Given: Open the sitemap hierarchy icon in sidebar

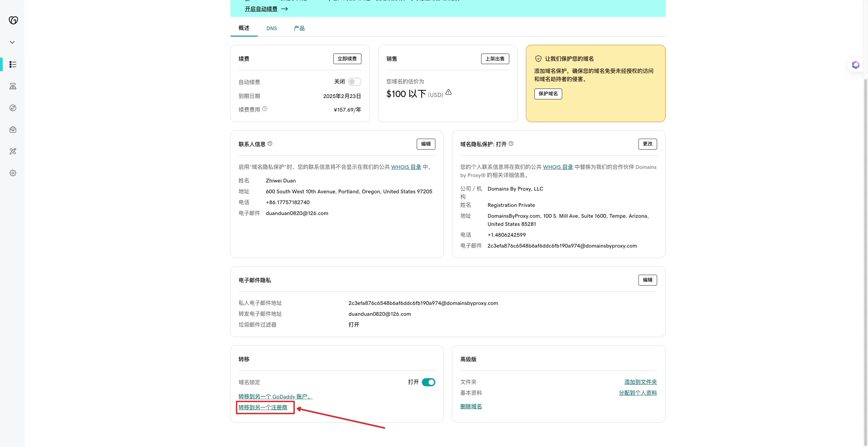Looking at the screenshot, I should pos(13,86).
